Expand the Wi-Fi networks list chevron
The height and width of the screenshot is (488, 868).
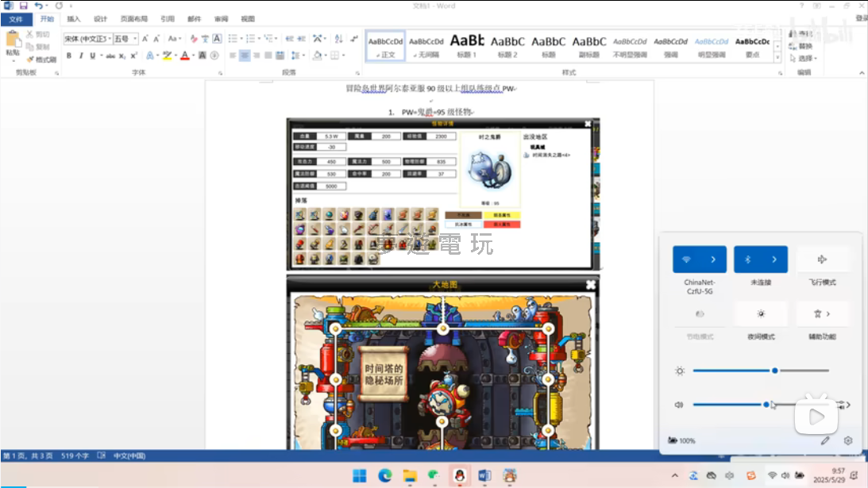pyautogui.click(x=713, y=259)
